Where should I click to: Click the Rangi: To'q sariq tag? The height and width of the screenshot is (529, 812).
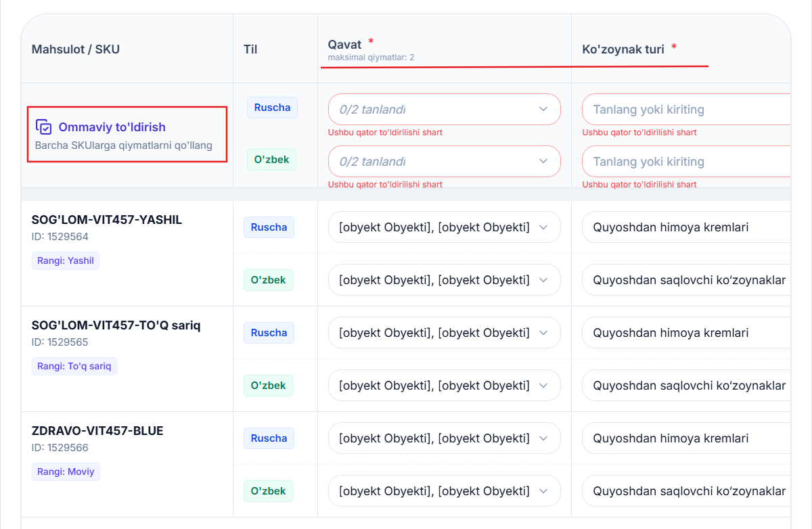tap(74, 366)
